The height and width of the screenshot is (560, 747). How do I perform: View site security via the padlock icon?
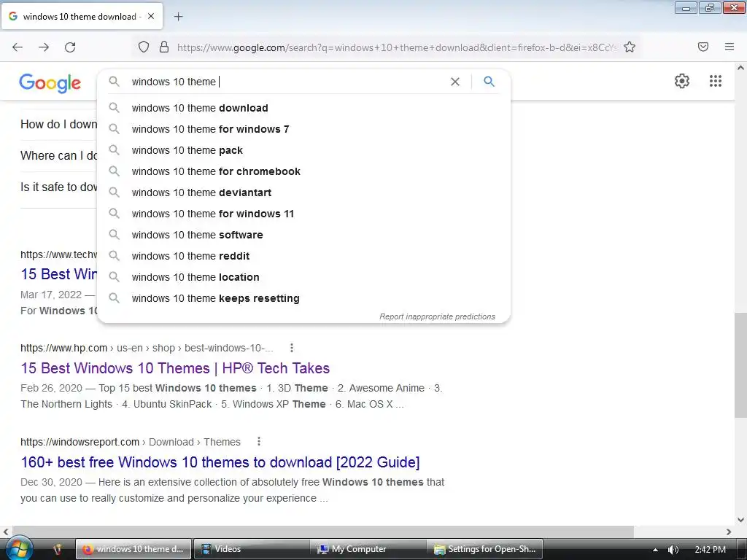[164, 47]
